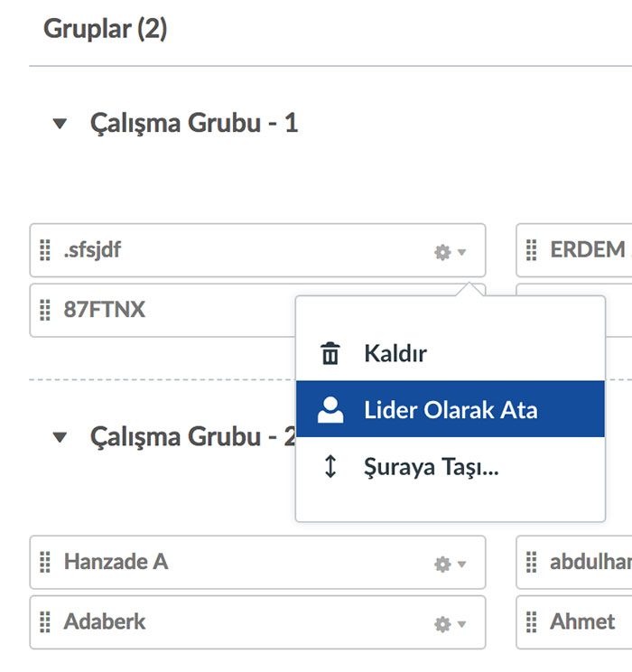Click the drag handle of ERDEM card
The height and width of the screenshot is (672, 632).
coord(531,250)
